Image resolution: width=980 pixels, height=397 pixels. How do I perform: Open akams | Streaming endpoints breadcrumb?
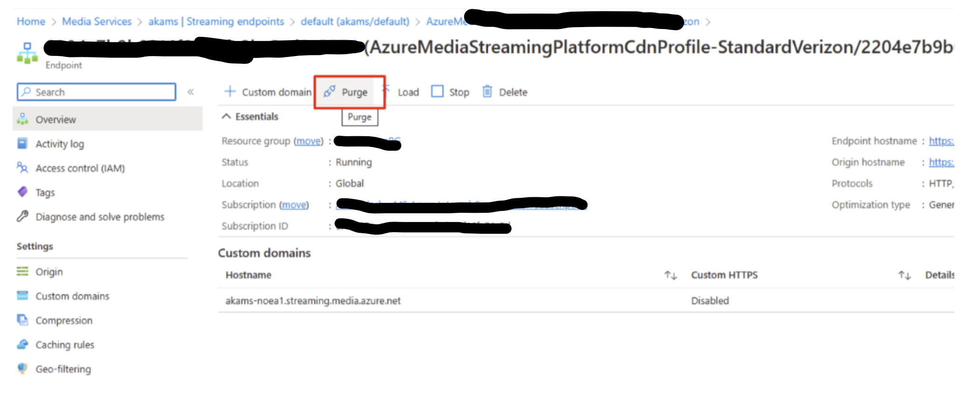tap(216, 21)
